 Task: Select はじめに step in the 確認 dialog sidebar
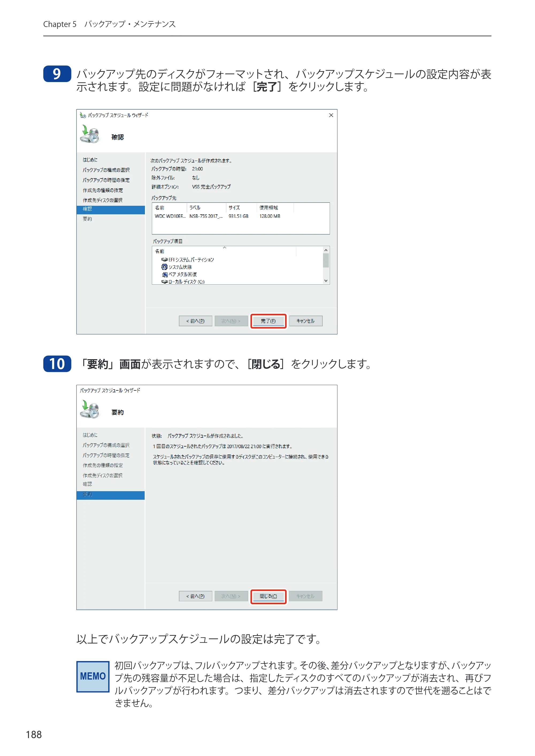coord(90,160)
